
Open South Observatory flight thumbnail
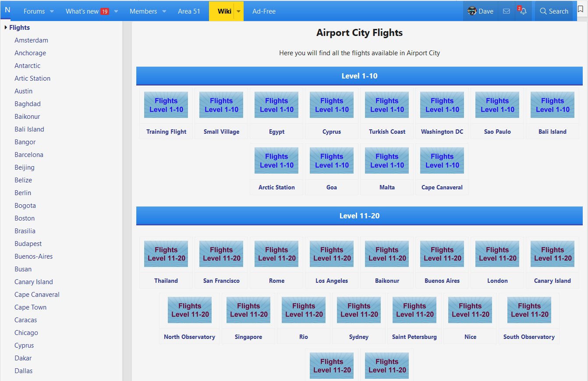tap(529, 310)
